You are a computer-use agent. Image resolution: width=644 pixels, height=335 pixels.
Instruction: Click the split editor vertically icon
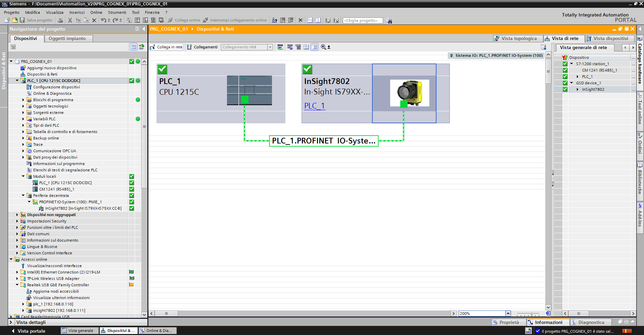click(x=318, y=20)
